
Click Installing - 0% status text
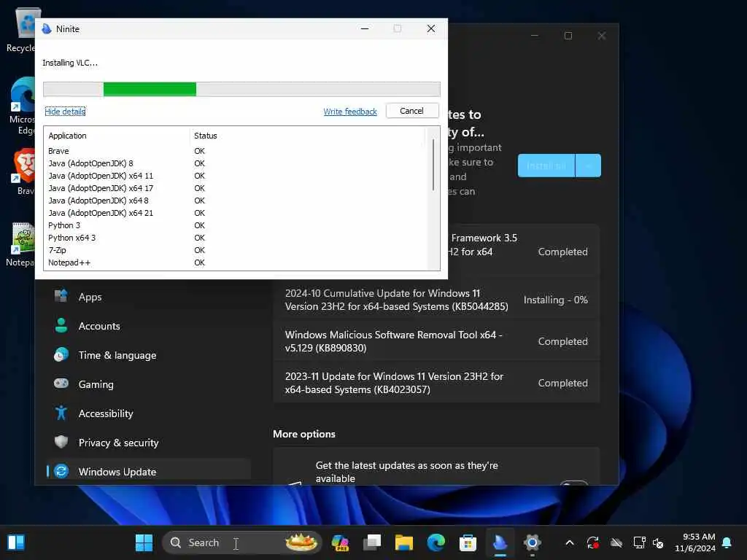click(x=555, y=300)
